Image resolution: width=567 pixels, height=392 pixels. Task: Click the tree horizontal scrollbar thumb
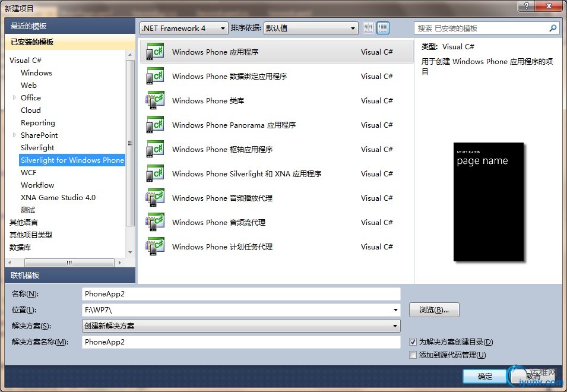point(69,263)
